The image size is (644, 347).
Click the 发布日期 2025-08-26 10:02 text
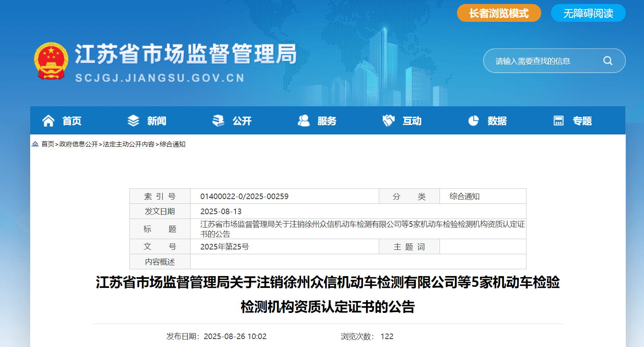pyautogui.click(x=216, y=336)
